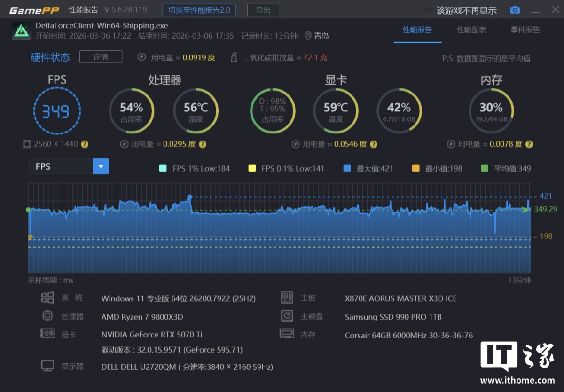Click the NVIDIA GeForce RTX 5070 Ti text
564x392 pixels.
click(x=152, y=335)
